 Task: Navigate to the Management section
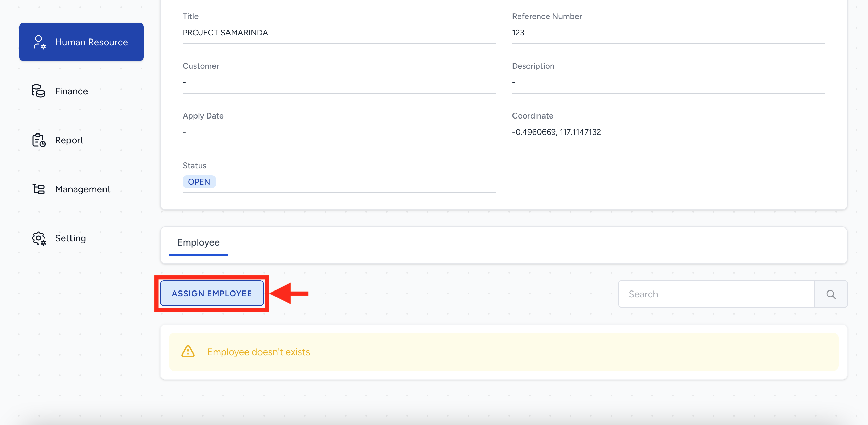click(83, 189)
